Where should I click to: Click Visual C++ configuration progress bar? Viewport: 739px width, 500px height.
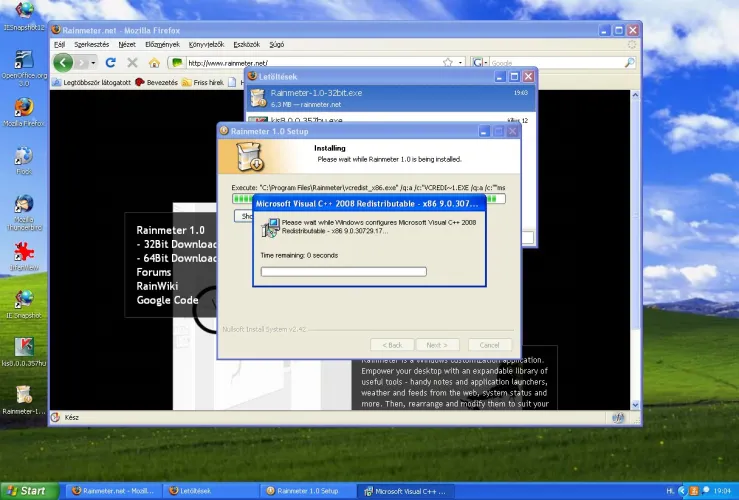[x=344, y=271]
